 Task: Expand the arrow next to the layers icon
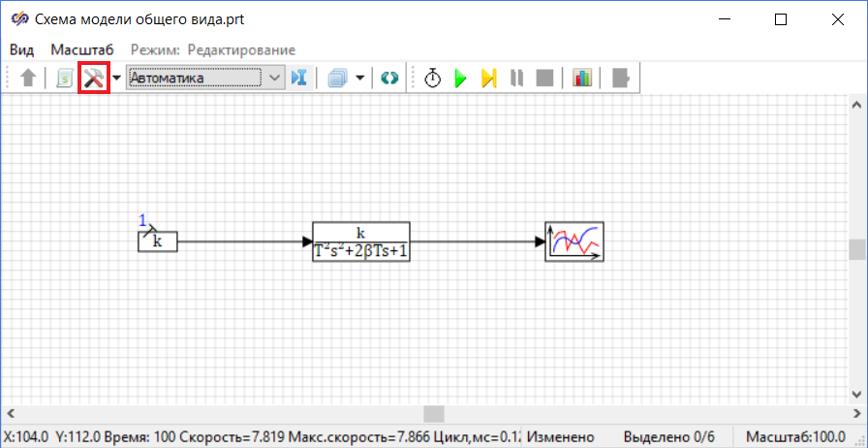[360, 78]
